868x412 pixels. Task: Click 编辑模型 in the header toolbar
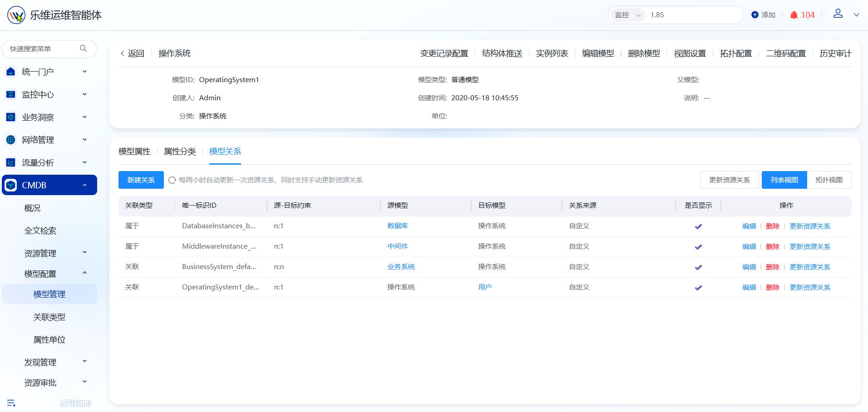coord(598,54)
